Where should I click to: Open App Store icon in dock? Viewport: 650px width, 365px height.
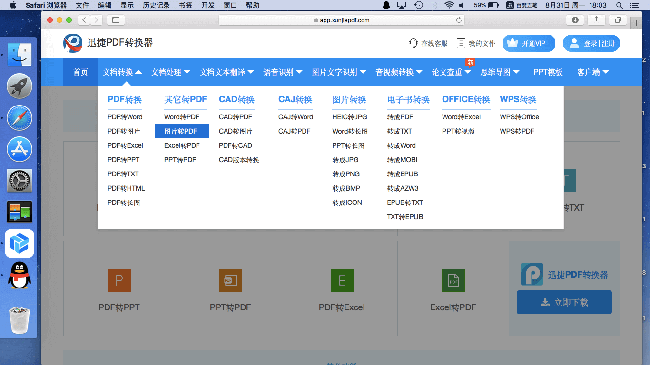click(x=19, y=149)
